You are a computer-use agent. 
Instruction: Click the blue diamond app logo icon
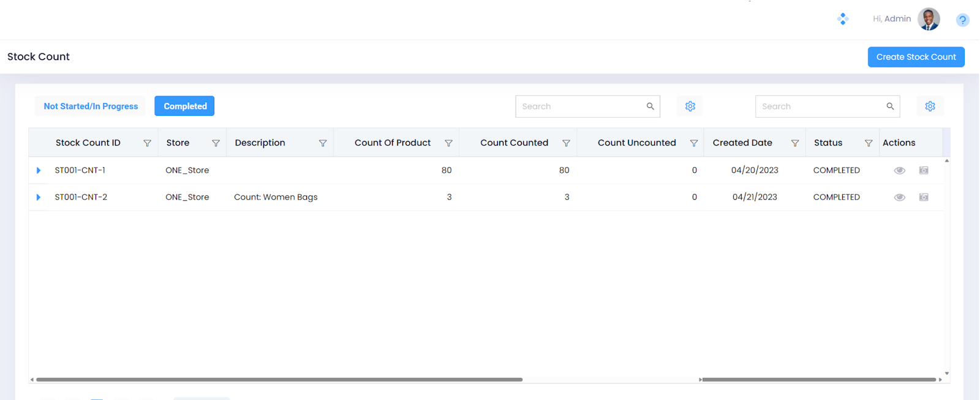pos(843,19)
